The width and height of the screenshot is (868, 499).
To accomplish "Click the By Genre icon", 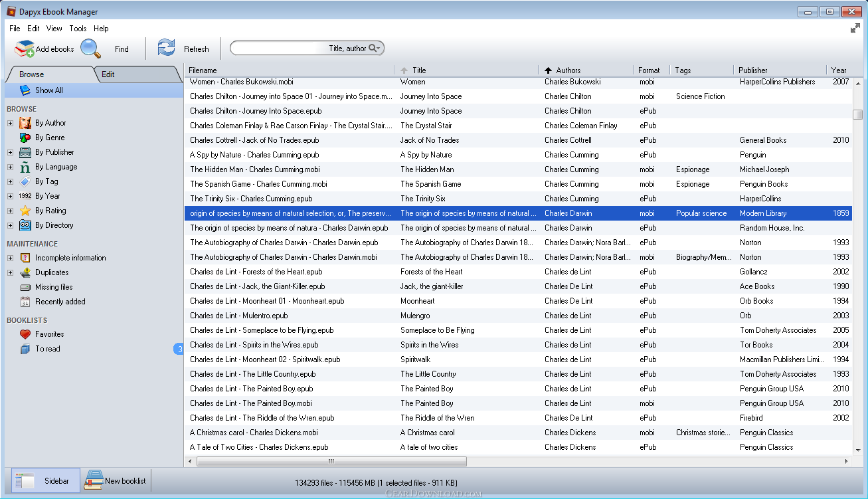I will click(x=25, y=138).
